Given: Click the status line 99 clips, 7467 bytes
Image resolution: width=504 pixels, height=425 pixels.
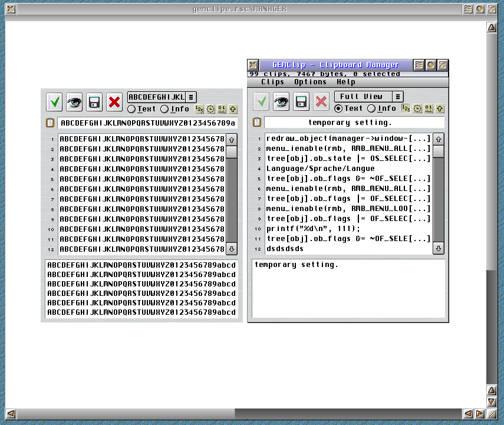Looking at the screenshot, I should [x=348, y=74].
